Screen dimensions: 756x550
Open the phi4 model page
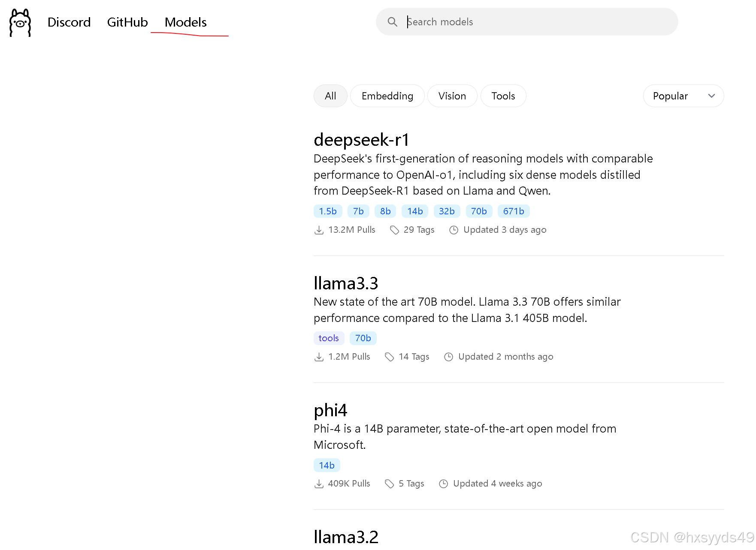coord(330,410)
